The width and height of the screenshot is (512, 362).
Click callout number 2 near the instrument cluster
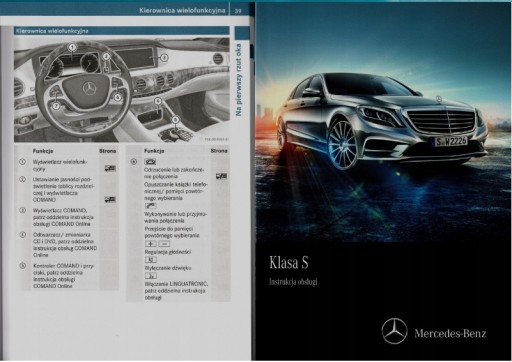click(x=106, y=56)
